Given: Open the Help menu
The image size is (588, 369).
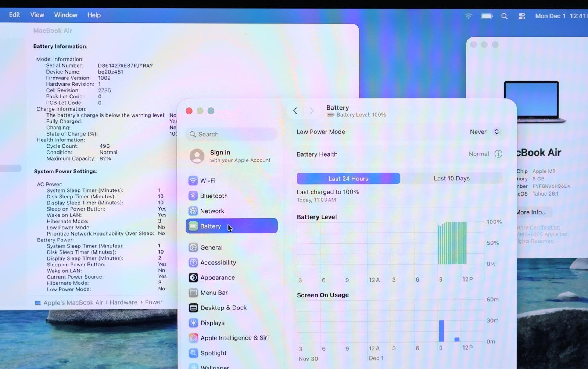Looking at the screenshot, I should pyautogui.click(x=94, y=15).
